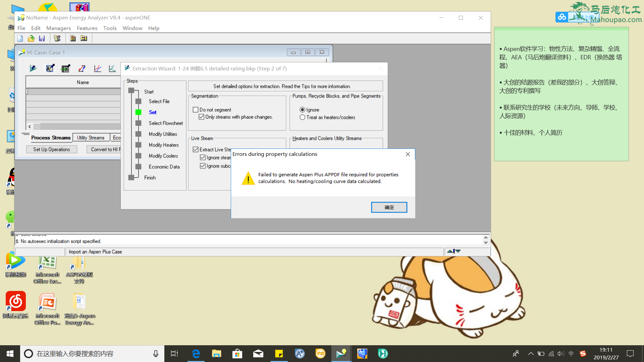The width and height of the screenshot is (644, 362).
Task: Open the File menu
Action: [x=21, y=28]
